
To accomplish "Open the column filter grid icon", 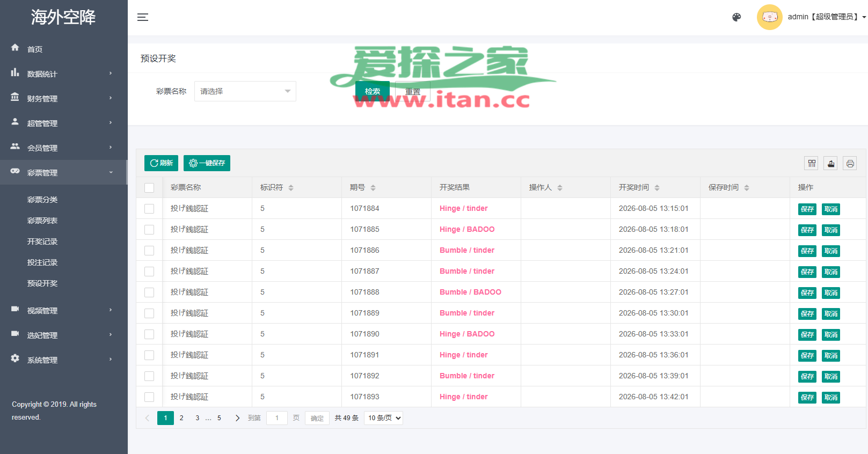I will pyautogui.click(x=812, y=163).
